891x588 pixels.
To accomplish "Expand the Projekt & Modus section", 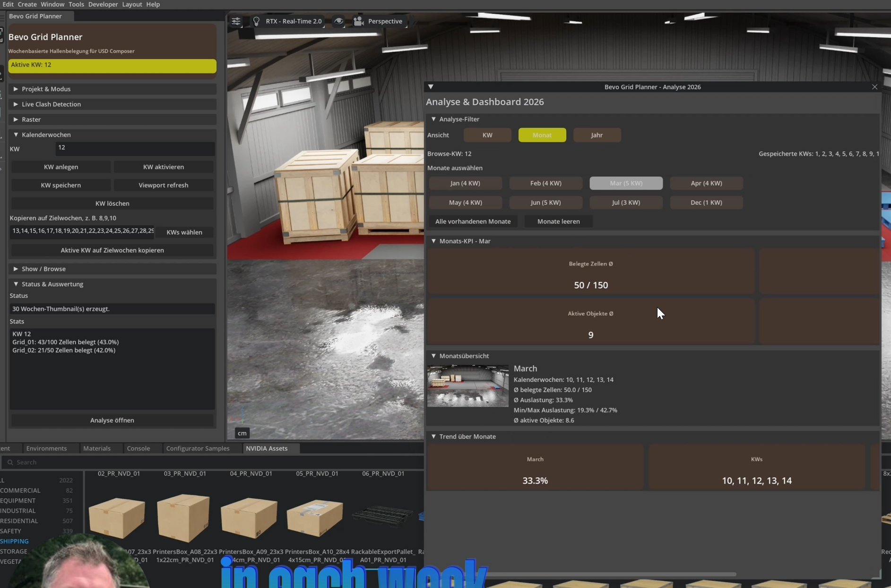I will tap(112, 89).
